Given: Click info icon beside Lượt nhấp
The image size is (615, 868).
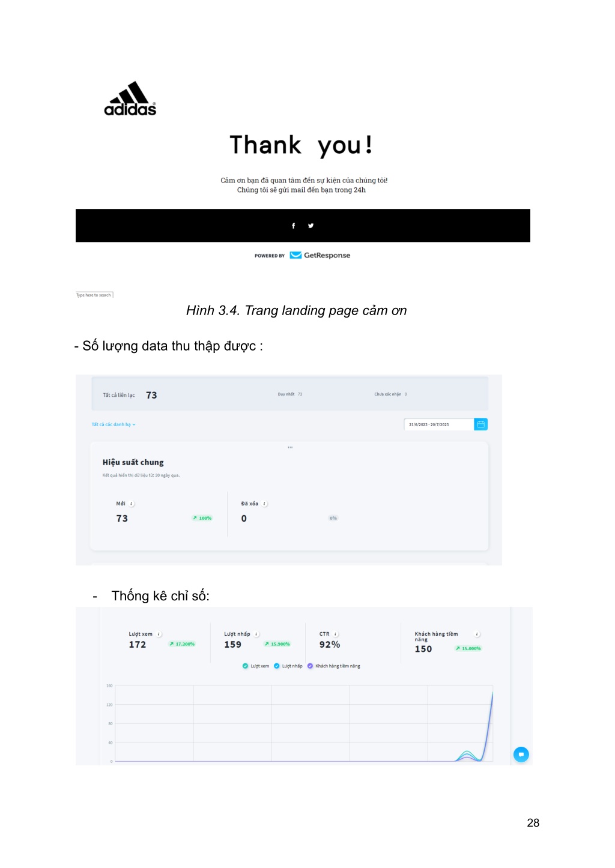Looking at the screenshot, I should (x=256, y=634).
